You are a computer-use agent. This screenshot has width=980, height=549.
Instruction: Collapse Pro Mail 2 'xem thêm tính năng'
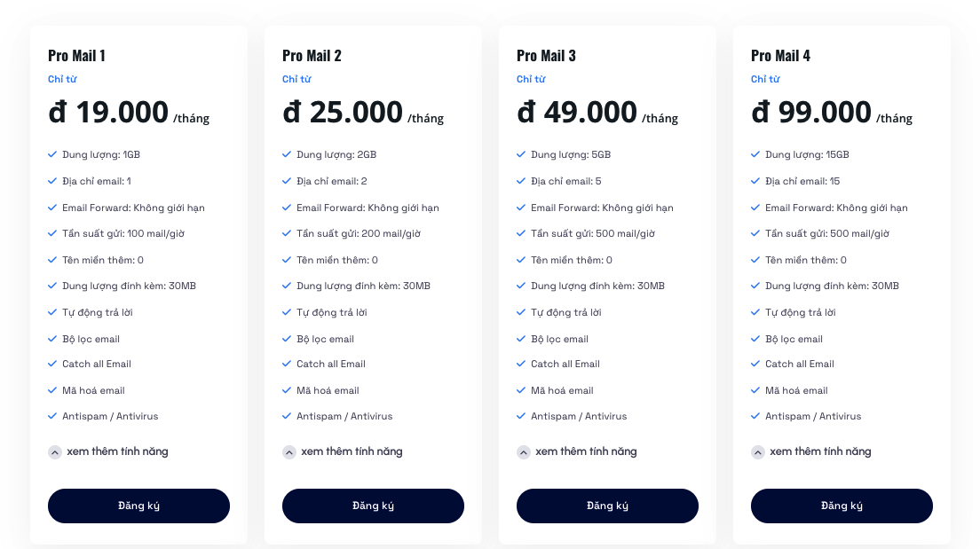coord(343,451)
